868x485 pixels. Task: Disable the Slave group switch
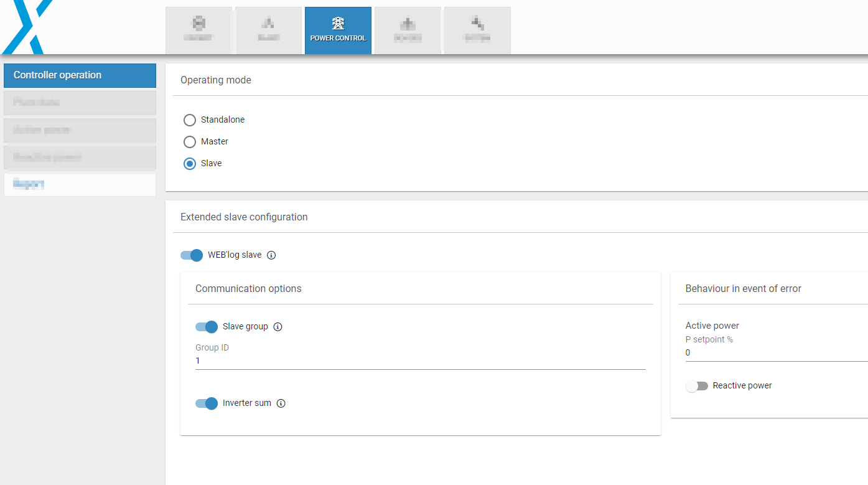tap(207, 327)
